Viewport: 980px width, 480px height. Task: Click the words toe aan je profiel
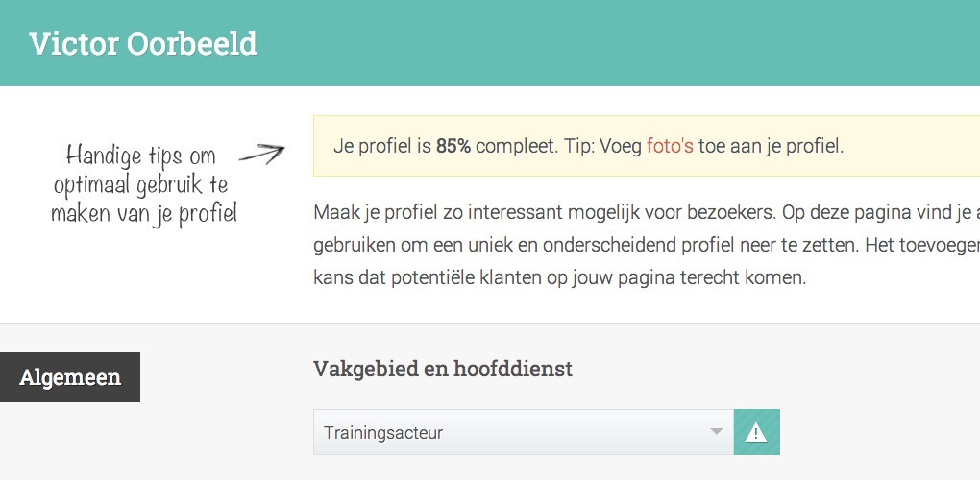click(771, 147)
